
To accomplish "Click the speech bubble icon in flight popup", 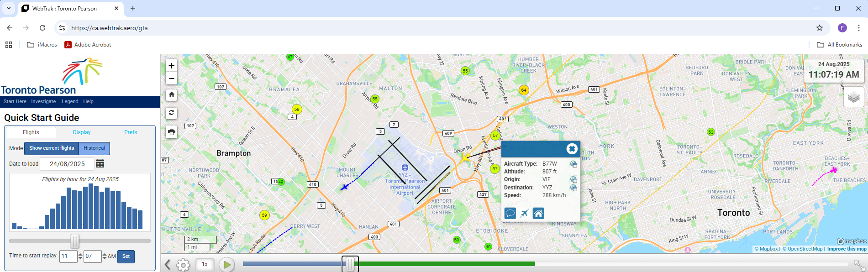I will click(x=510, y=213).
